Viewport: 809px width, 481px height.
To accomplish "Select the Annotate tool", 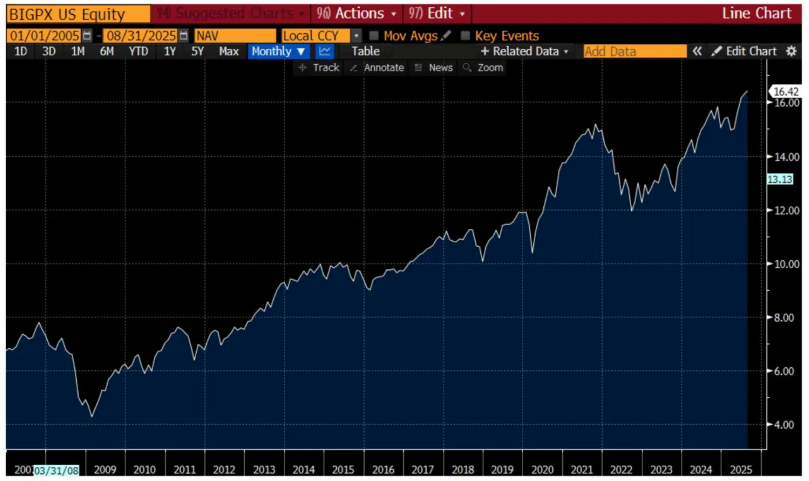I will tap(378, 68).
